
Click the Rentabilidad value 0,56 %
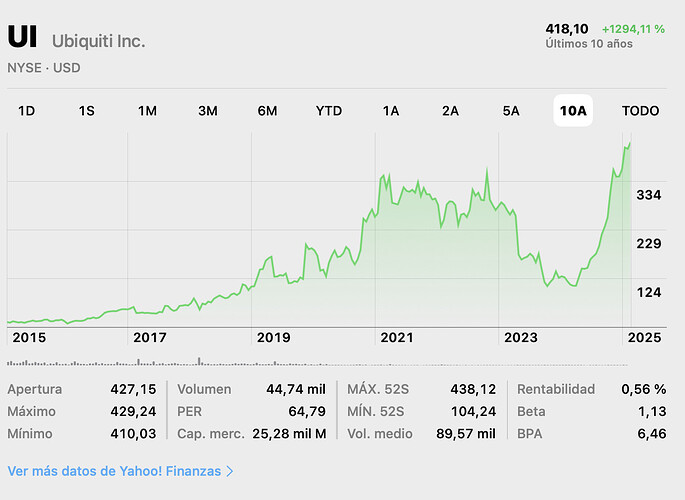click(644, 389)
